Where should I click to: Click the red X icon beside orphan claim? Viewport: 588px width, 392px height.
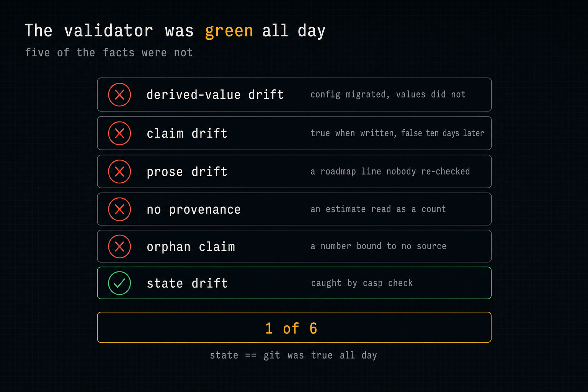coord(119,247)
